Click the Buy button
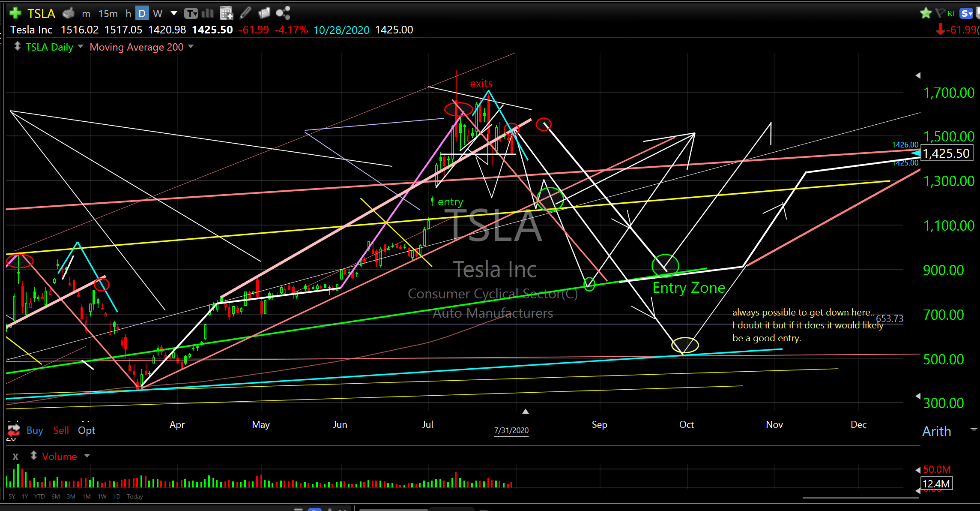 [35, 430]
